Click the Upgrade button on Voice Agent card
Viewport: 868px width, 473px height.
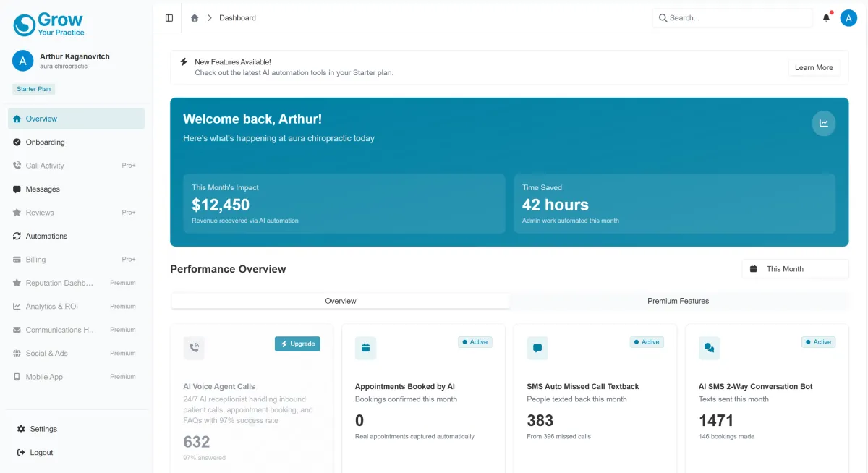pos(297,344)
